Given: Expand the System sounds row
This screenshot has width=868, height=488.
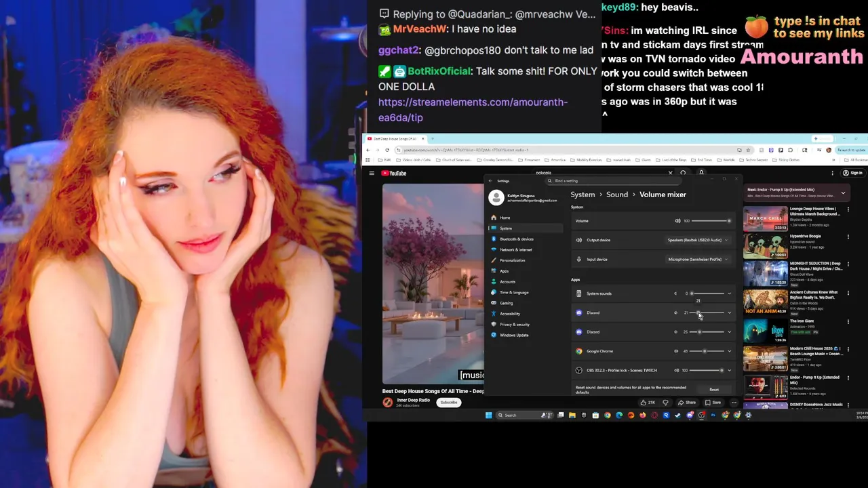Looking at the screenshot, I should (x=729, y=293).
